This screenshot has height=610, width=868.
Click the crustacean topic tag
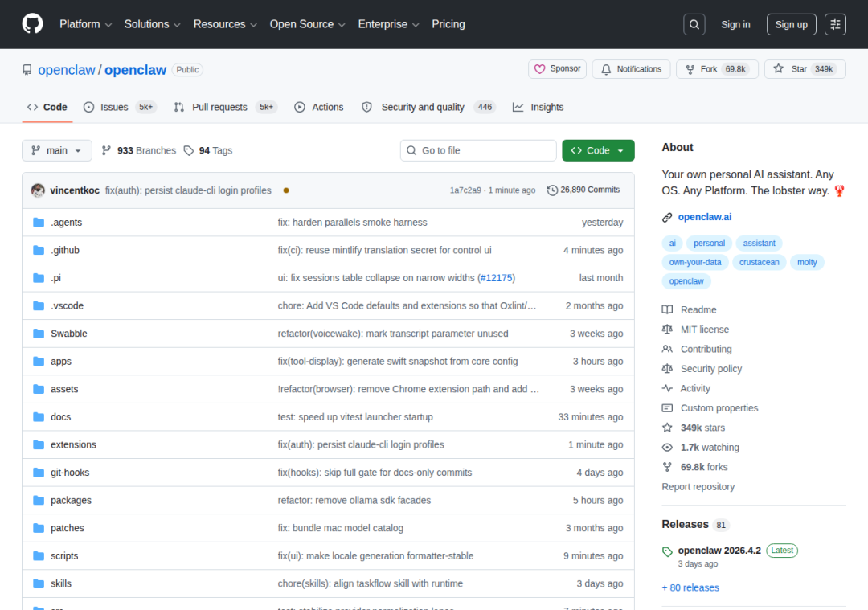[x=759, y=262]
